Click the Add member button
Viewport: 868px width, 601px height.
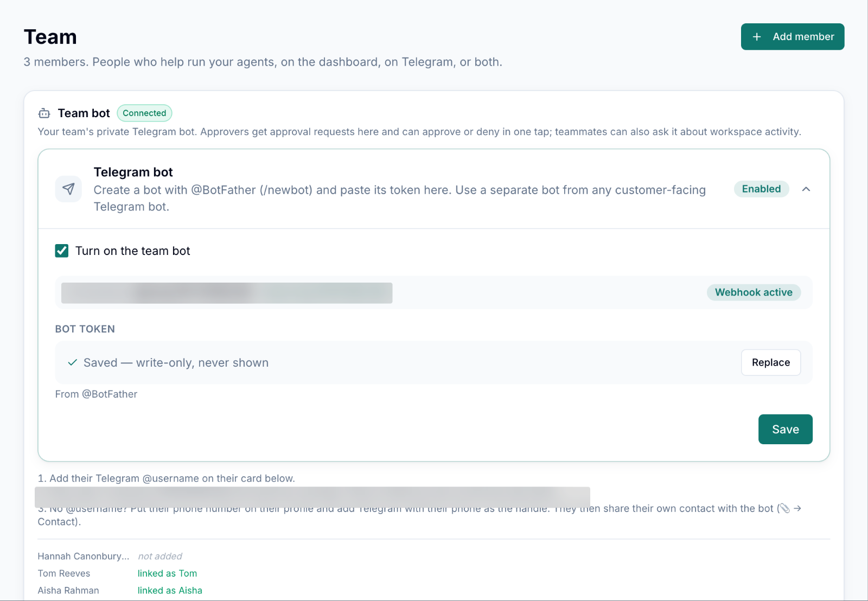click(793, 37)
